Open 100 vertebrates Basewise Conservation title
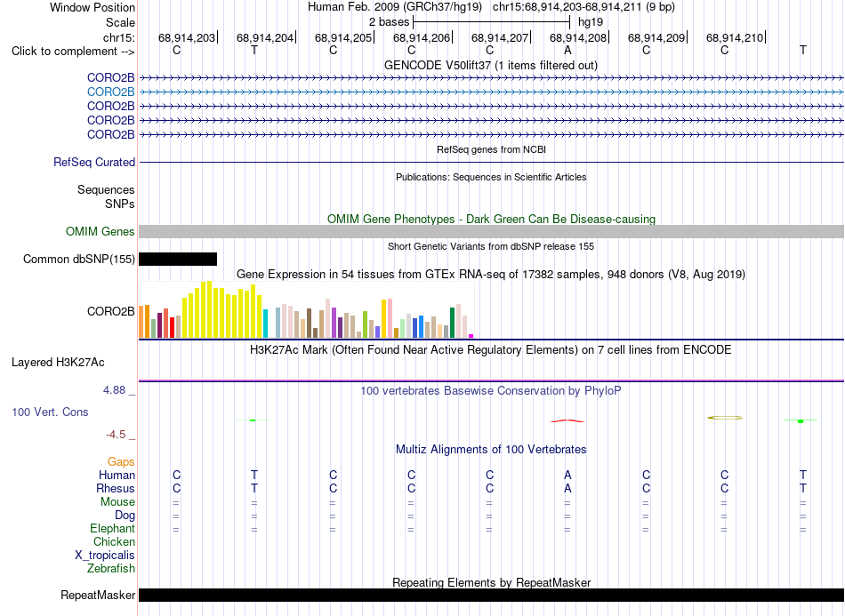 [x=491, y=391]
